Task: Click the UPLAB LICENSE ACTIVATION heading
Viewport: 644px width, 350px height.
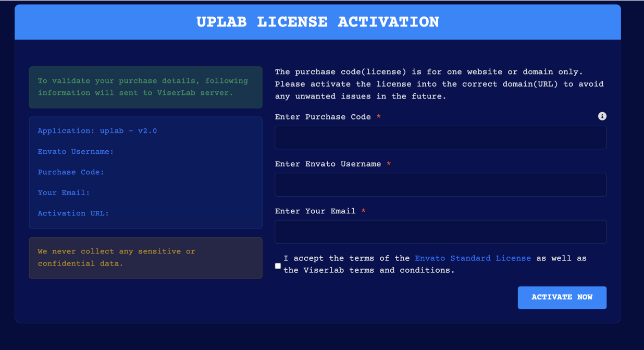Action: tap(318, 22)
